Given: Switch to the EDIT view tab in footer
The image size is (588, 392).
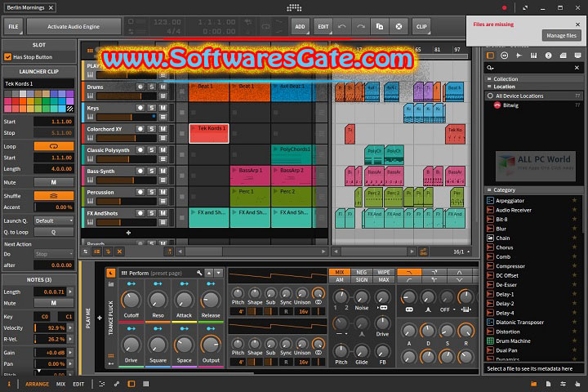Looking at the screenshot, I should click(78, 384).
